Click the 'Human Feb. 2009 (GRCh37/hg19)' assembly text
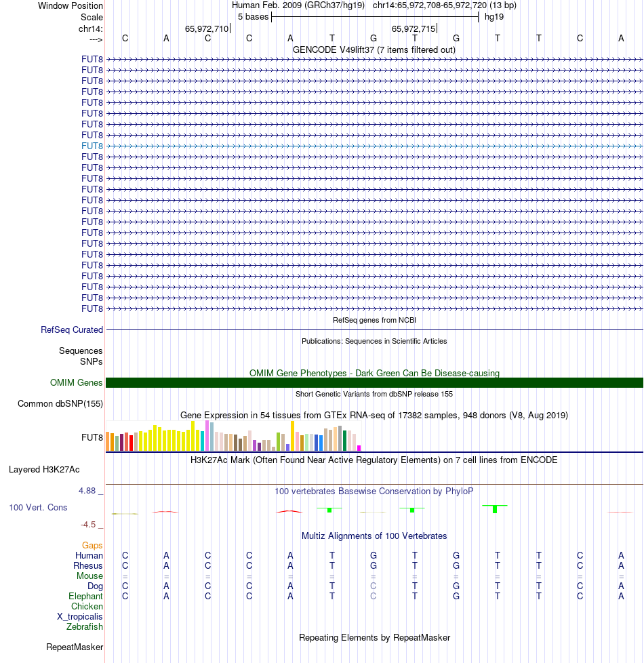Screen dimensions: 644x663 [x=298, y=5]
